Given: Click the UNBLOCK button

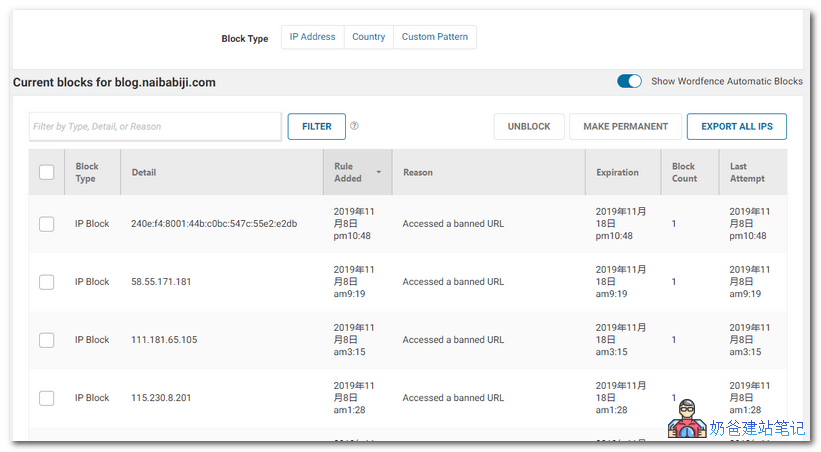Looking at the screenshot, I should click(x=529, y=127).
